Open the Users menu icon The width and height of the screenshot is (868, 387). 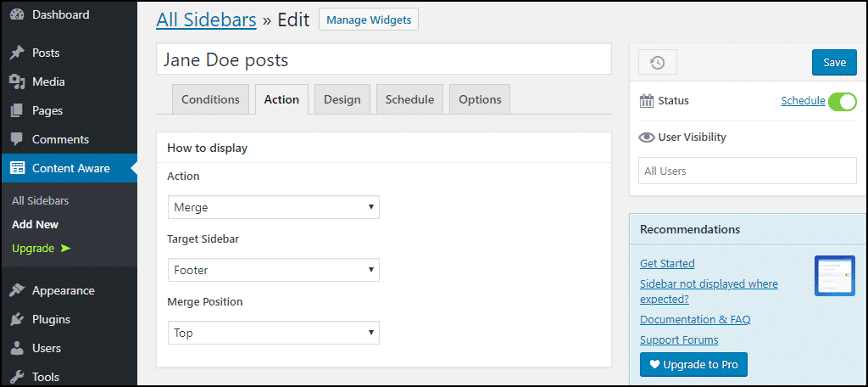click(x=17, y=348)
